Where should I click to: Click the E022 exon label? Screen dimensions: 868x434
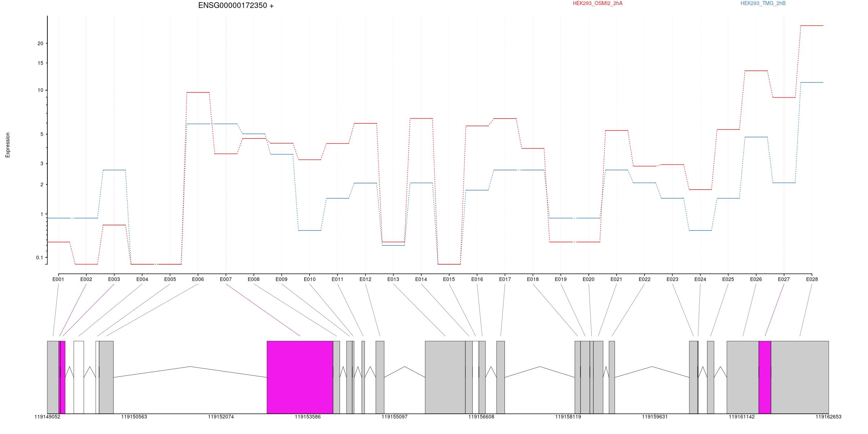(x=644, y=279)
